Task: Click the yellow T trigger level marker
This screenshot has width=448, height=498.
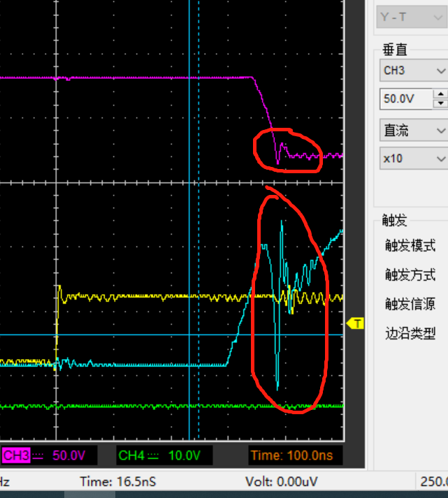Action: 355,323
